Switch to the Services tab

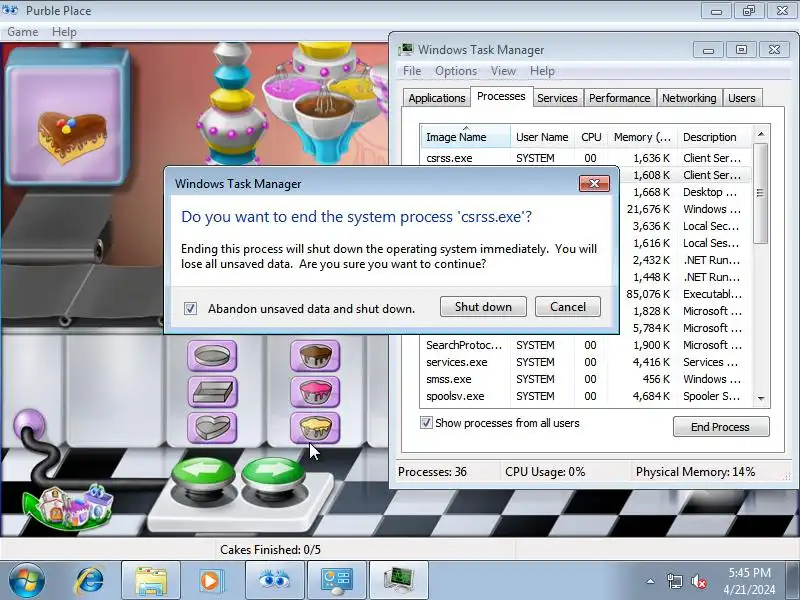[x=557, y=98]
